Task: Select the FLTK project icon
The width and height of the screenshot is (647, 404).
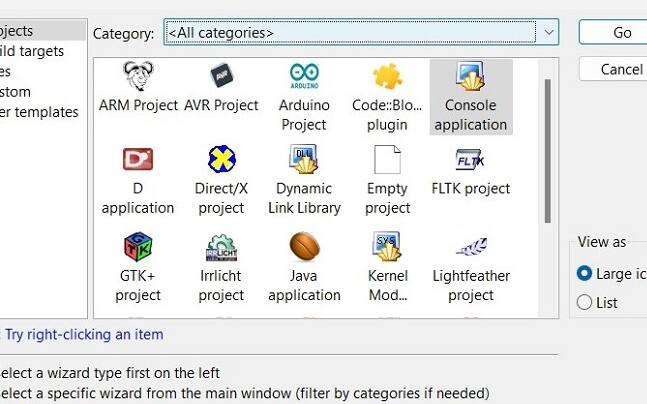Action: 470,159
